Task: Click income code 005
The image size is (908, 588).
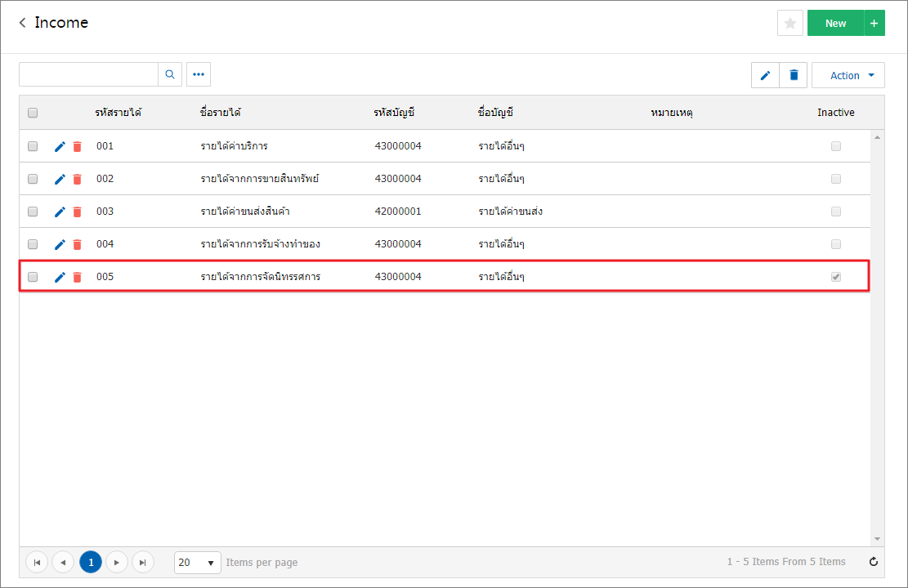Action: (x=105, y=277)
